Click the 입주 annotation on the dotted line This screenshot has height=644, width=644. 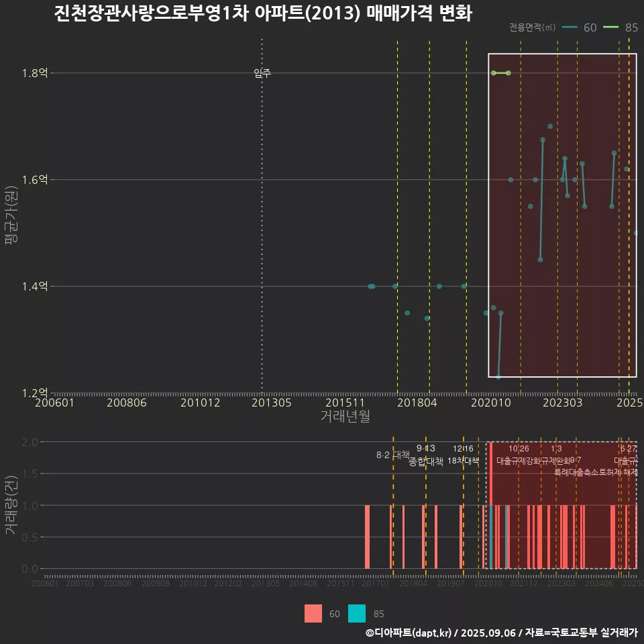(262, 73)
